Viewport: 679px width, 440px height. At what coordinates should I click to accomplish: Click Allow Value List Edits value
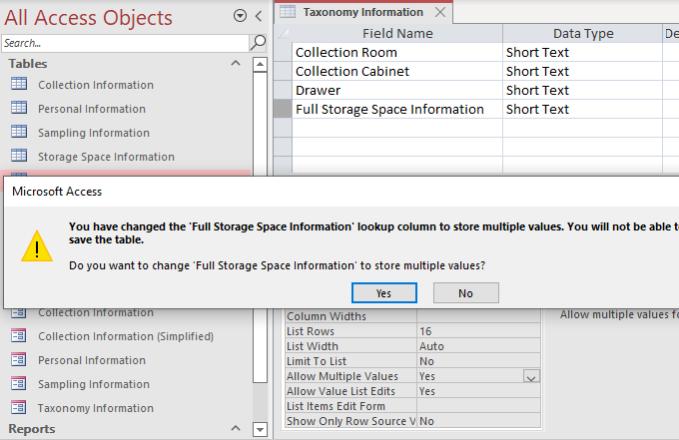coord(479,391)
